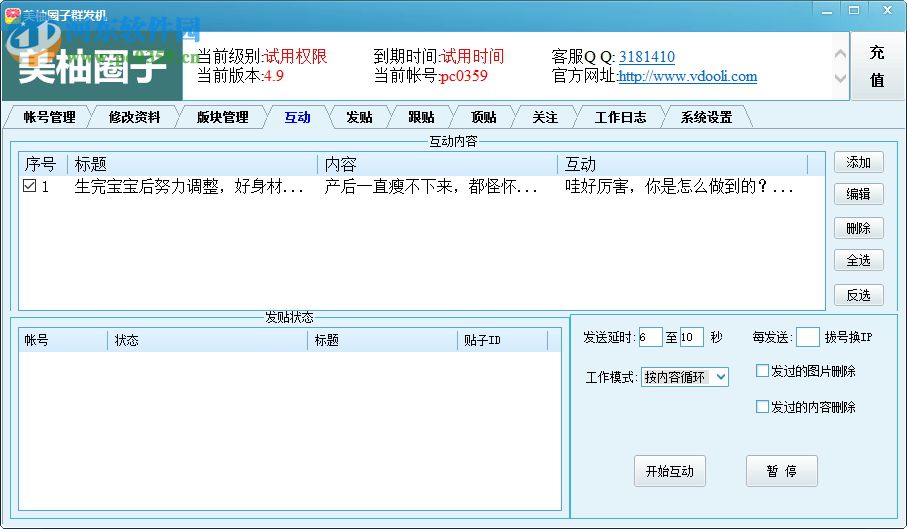Viewport: 907px width, 529px height.
Task: Click the minimum send delay field
Action: [x=650, y=337]
